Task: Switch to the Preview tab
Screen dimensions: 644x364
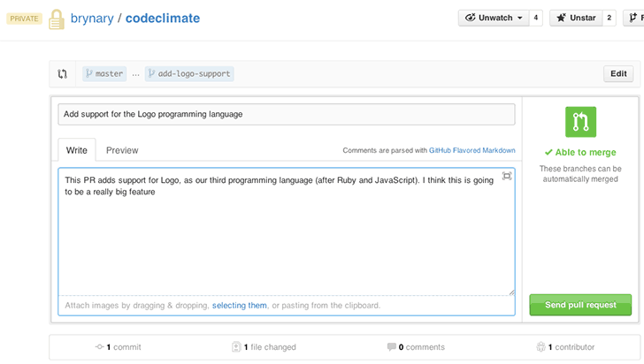Action: (122, 150)
